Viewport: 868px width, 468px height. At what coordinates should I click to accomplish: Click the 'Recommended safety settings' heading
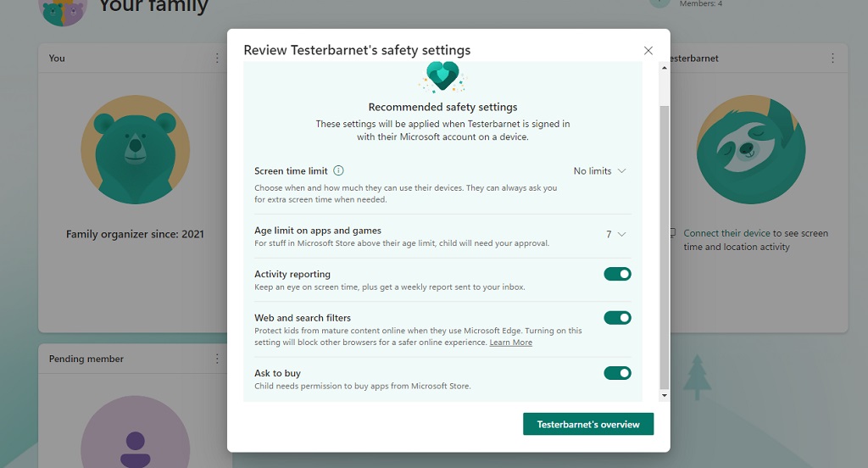click(x=442, y=107)
